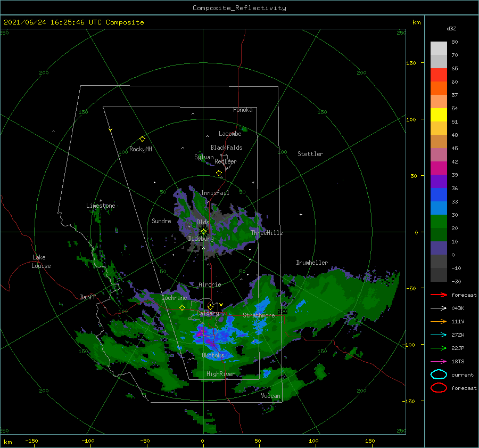Pick the light blue swatch between 33 and 30
The height and width of the screenshot is (448, 479).
439,208
